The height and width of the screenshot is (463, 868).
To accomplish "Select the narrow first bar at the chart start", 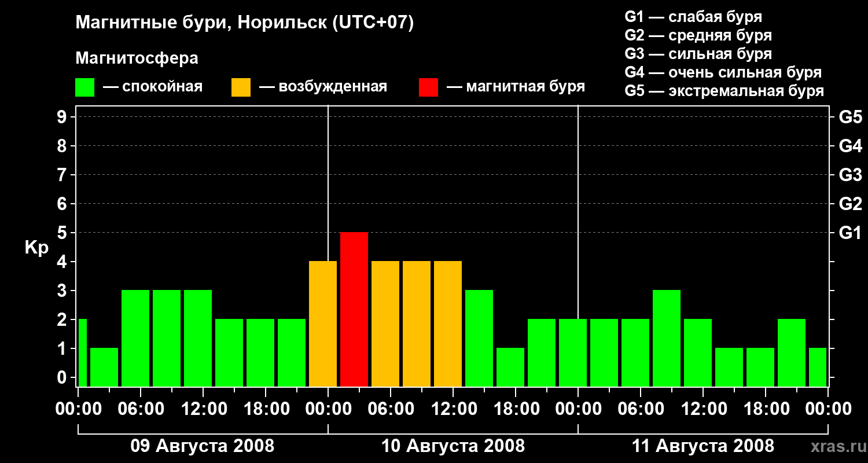I will pos(82,352).
